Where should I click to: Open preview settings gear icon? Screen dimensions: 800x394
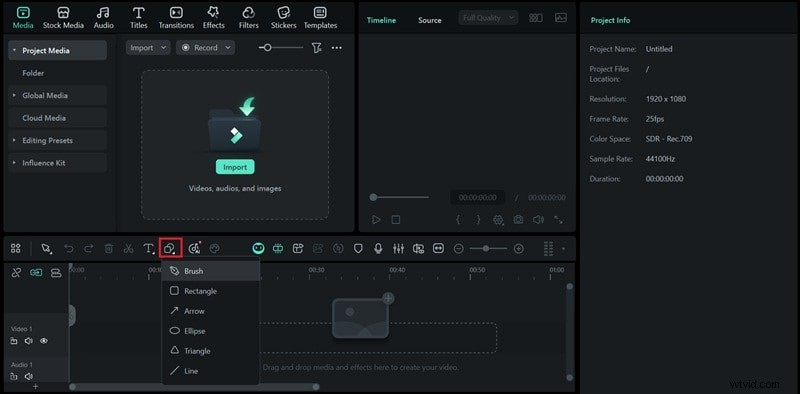pyautogui.click(x=498, y=220)
